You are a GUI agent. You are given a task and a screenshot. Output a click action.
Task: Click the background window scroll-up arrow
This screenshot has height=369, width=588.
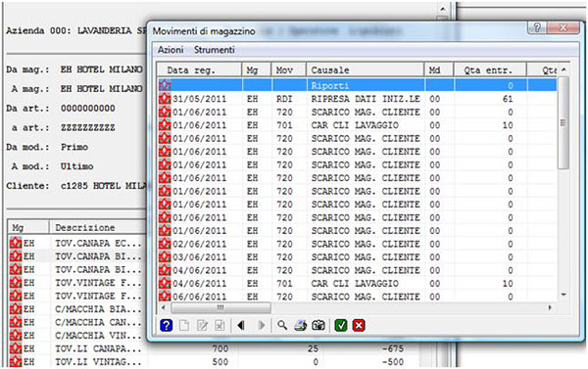tap(443, 9)
